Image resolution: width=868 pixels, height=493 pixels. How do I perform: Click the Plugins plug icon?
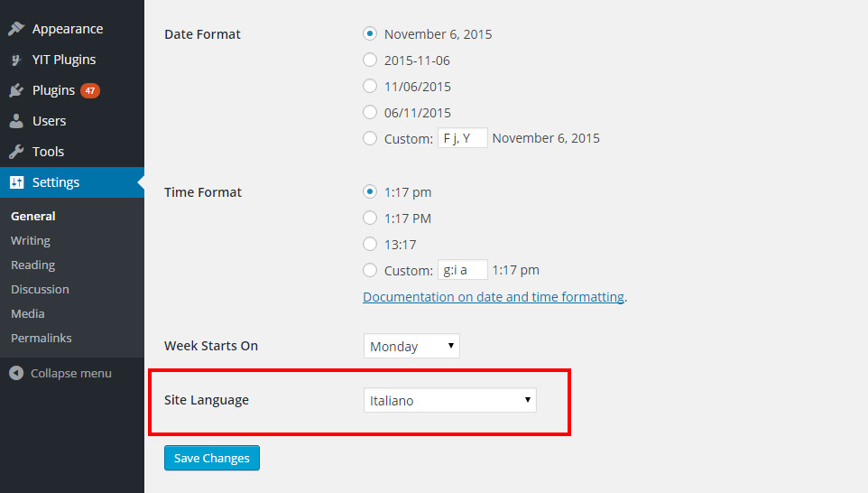(16, 90)
